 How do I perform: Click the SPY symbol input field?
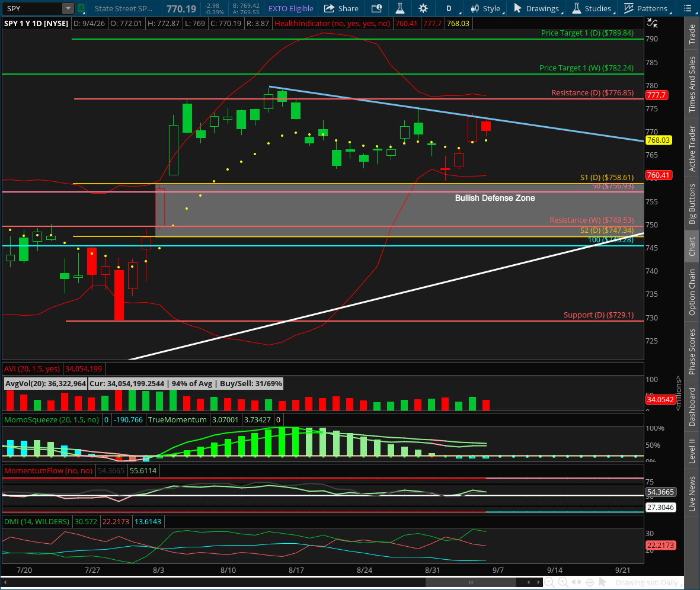[x=32, y=8]
